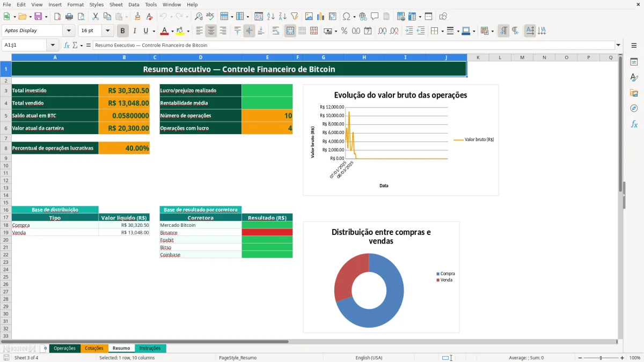Screen dimensions: 644x362
Task: Click the formula input line
Action: [x=353, y=45]
